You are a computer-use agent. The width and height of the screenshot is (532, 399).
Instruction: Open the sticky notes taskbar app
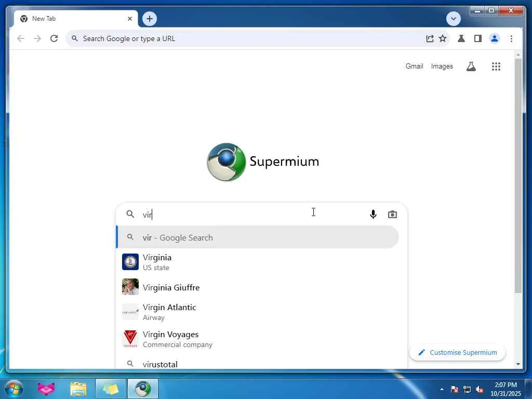111,389
